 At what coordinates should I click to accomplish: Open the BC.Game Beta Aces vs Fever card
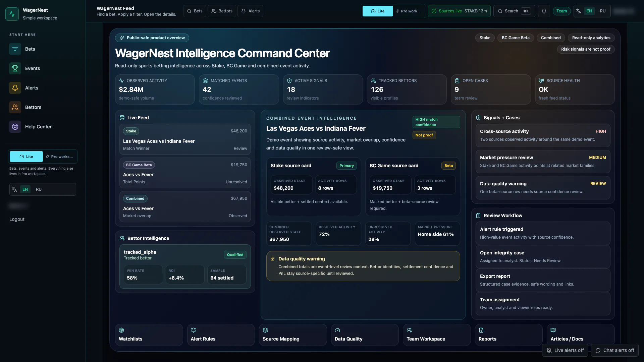tap(185, 173)
